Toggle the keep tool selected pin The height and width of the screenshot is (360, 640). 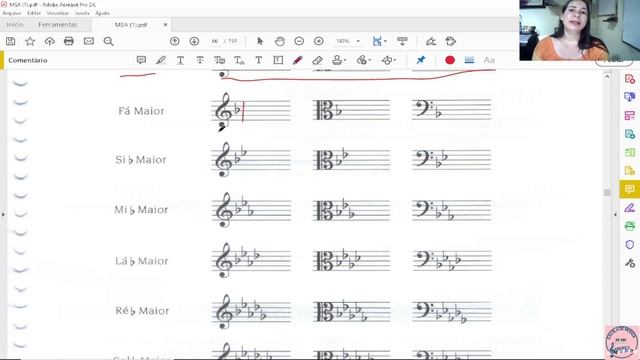[421, 60]
